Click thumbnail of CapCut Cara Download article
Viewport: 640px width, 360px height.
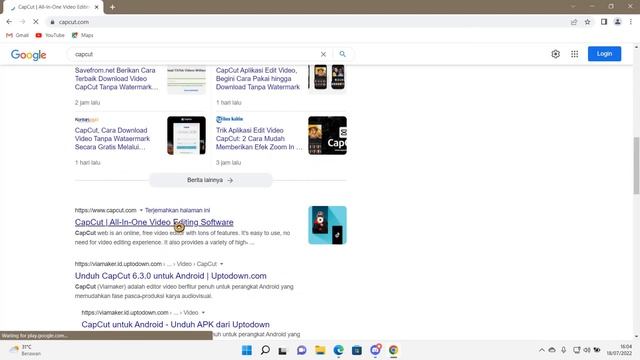(187, 136)
